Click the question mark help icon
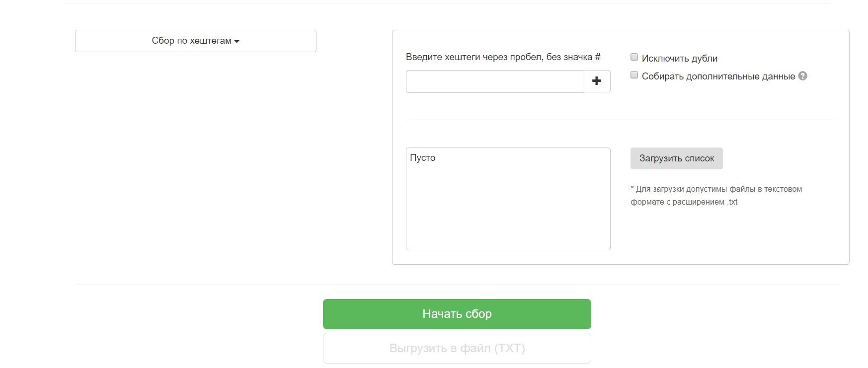 (x=802, y=76)
